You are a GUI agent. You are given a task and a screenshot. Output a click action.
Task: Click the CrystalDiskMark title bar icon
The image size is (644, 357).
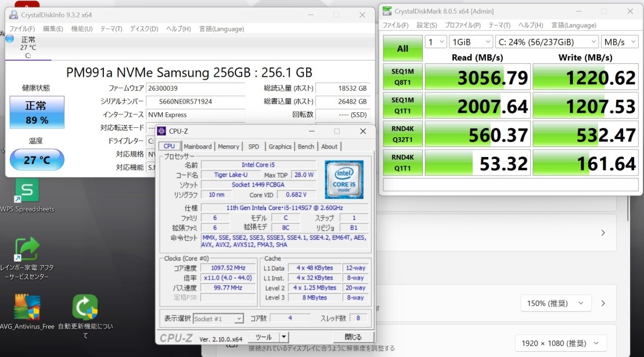388,11
